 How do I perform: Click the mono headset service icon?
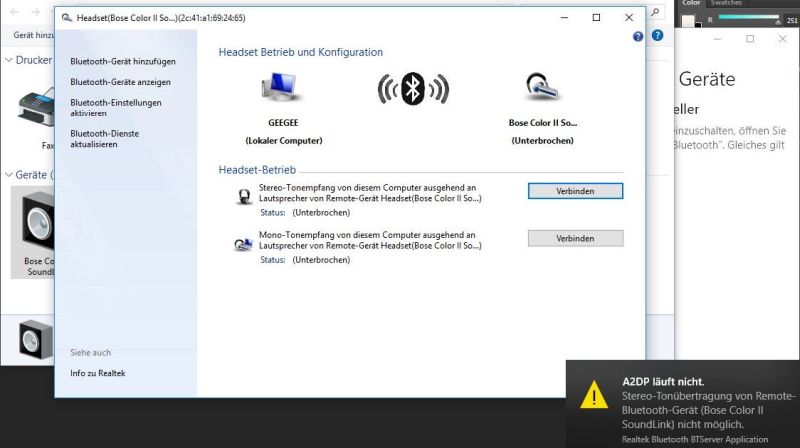tap(243, 244)
